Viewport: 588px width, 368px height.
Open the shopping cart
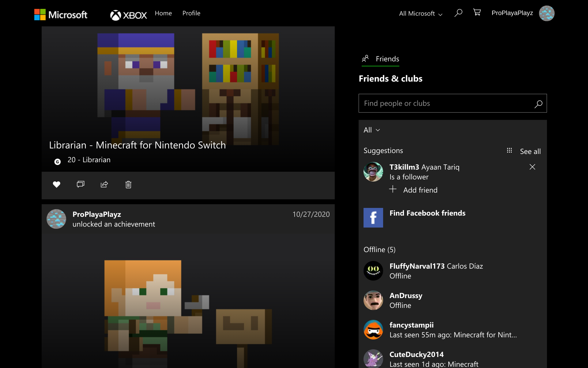[x=477, y=13]
